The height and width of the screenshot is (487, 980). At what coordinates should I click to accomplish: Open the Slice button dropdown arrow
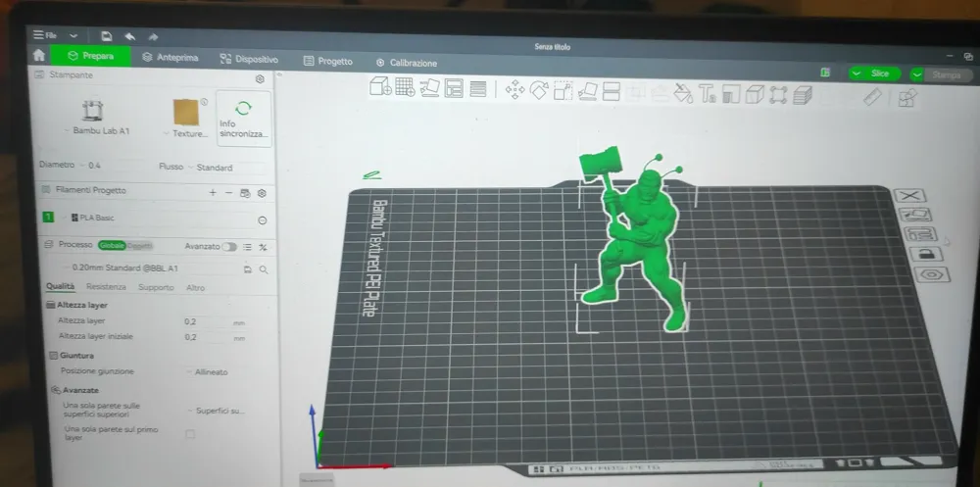857,73
